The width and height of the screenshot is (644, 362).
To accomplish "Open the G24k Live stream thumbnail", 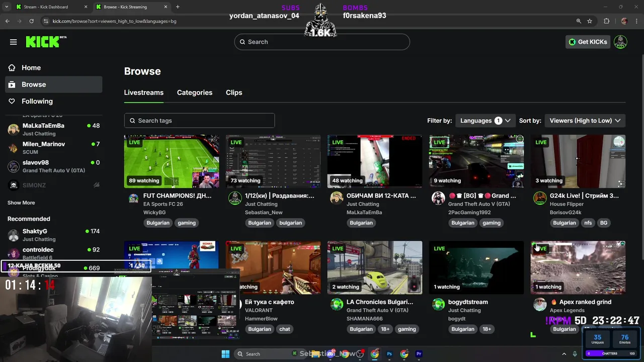I will click(x=578, y=161).
